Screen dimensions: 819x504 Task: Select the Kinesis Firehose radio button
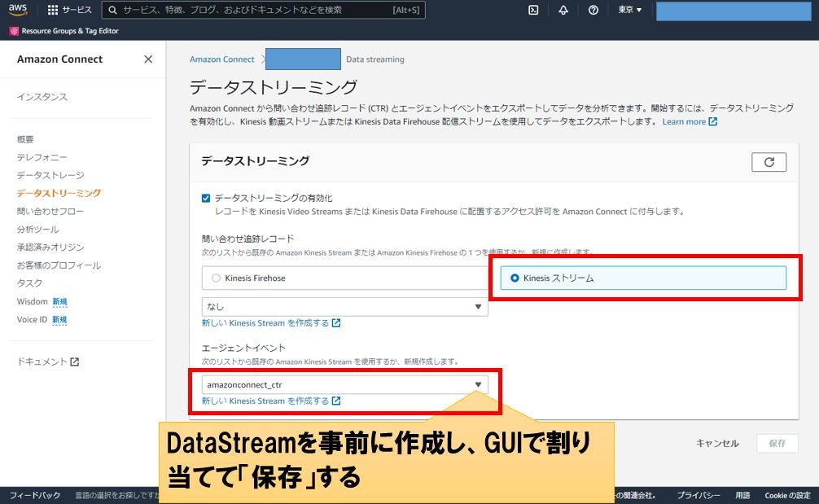click(215, 277)
